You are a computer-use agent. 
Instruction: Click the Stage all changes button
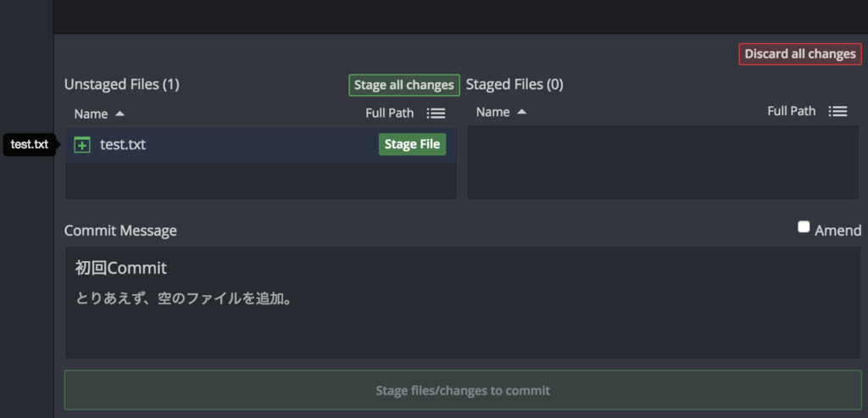(404, 85)
